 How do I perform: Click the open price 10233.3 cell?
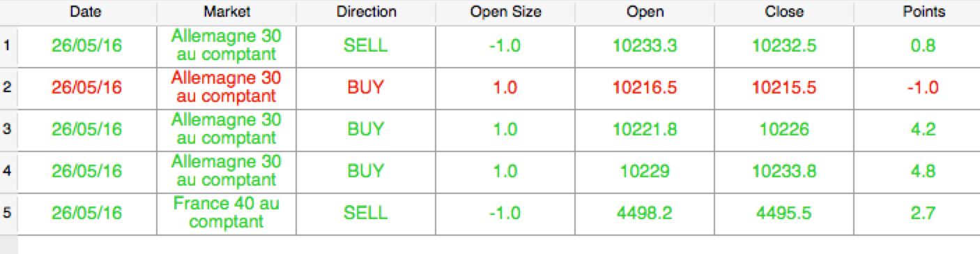coord(645,46)
